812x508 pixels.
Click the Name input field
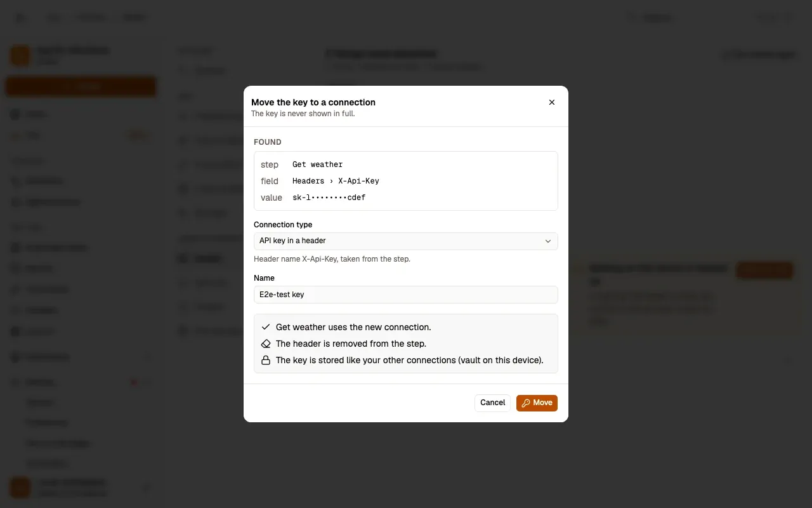click(406, 295)
